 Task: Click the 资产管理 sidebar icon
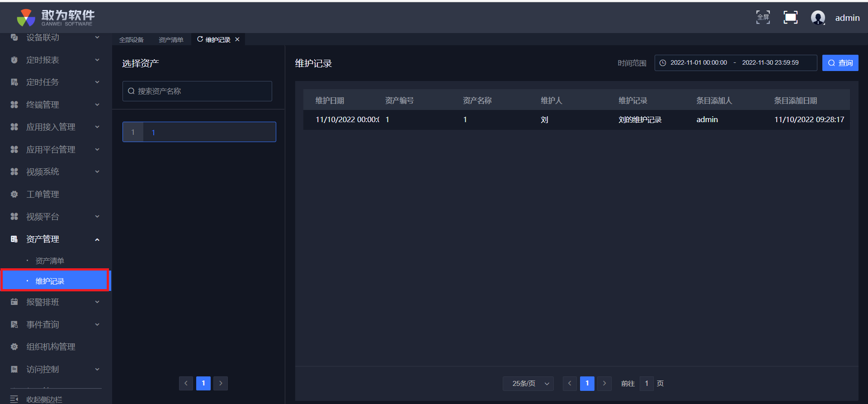14,239
